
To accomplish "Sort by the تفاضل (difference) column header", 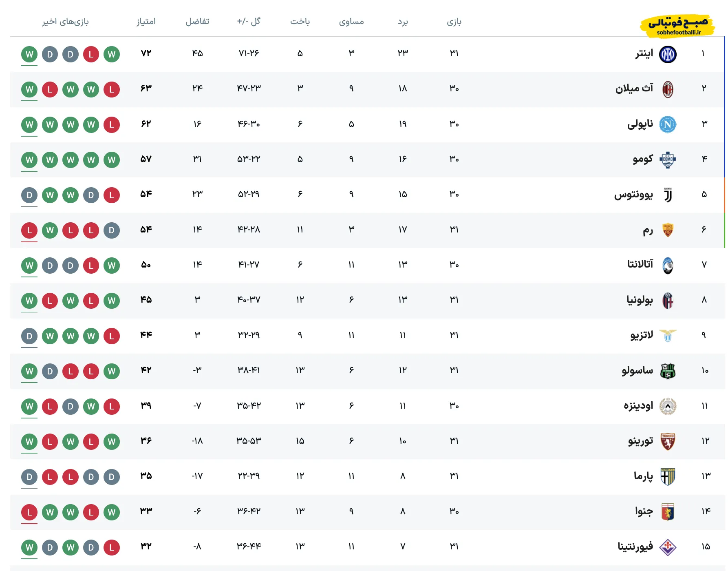I will [197, 21].
